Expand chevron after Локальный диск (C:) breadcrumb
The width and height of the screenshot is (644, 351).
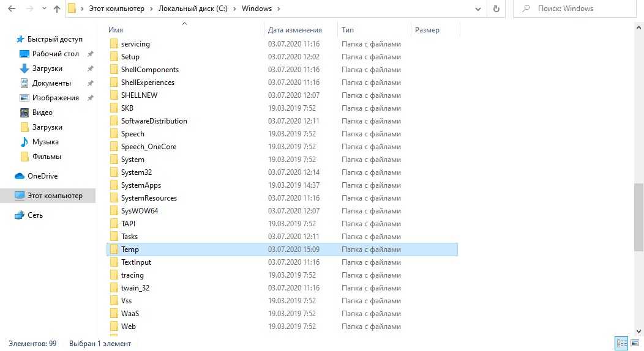coord(234,9)
